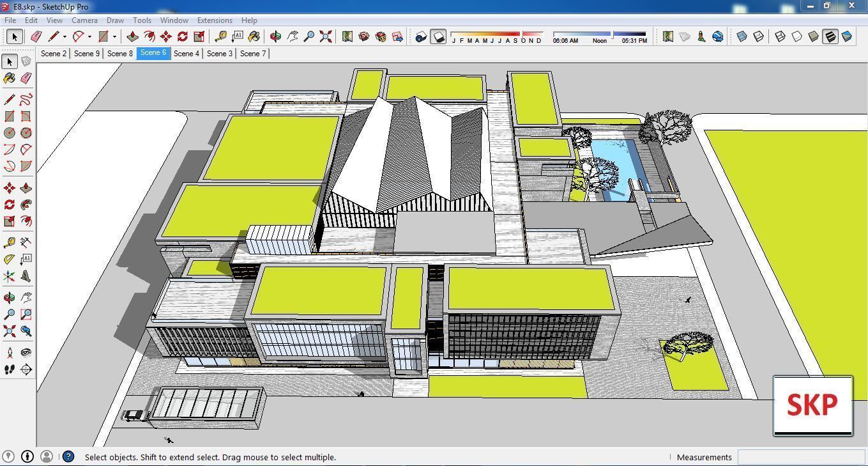Toggle Show/Hide Shadows button
This screenshot has width=868, height=466.
(x=438, y=36)
